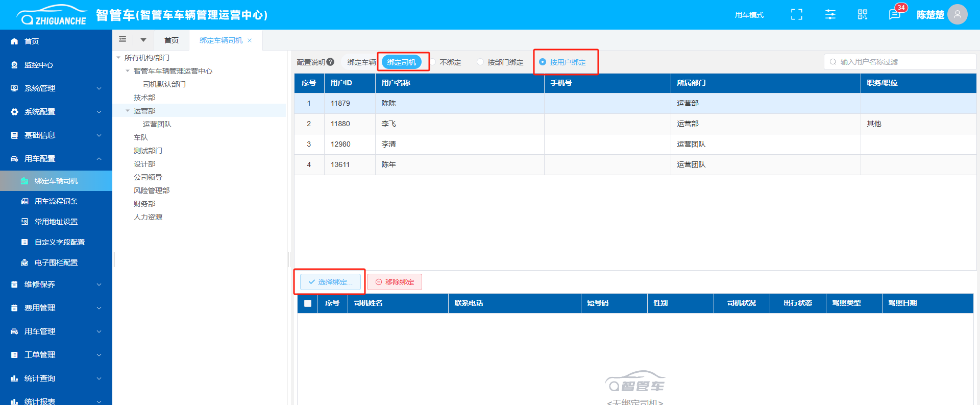The width and height of the screenshot is (980, 405).
Task: Click the fullscreen toggle icon
Action: tap(796, 15)
